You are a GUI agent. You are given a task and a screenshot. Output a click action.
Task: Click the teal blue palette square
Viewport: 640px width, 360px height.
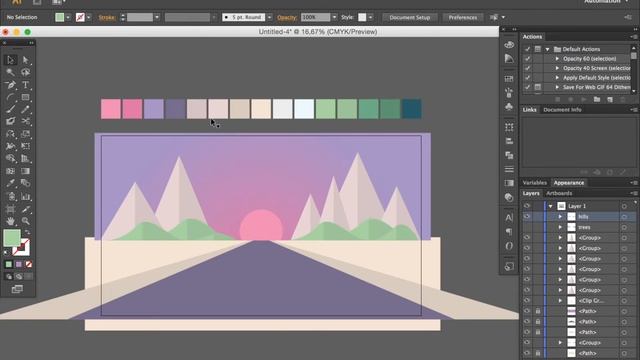tap(411, 109)
